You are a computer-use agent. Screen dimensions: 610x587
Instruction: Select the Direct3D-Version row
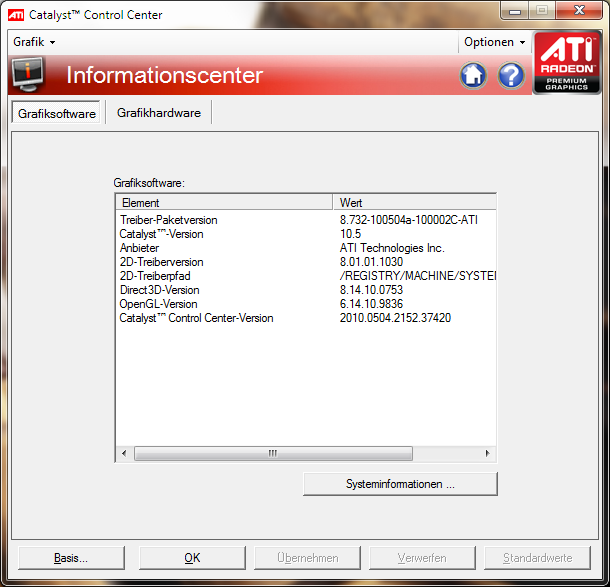click(306, 290)
